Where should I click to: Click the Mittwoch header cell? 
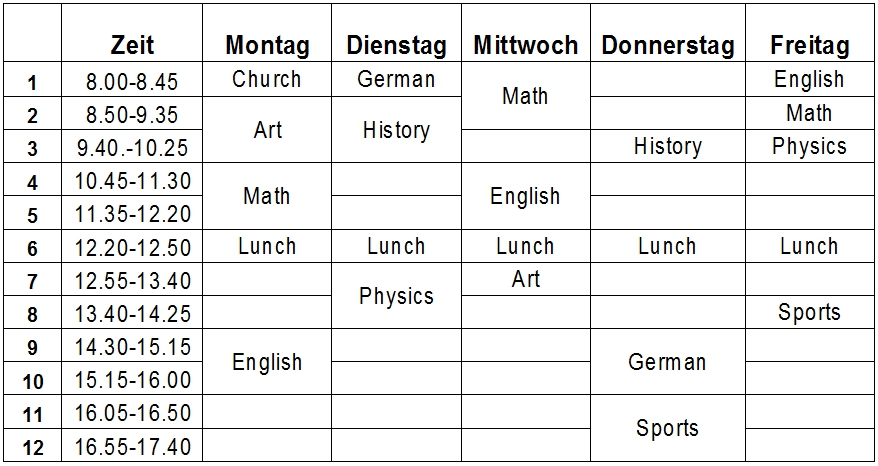click(x=526, y=33)
